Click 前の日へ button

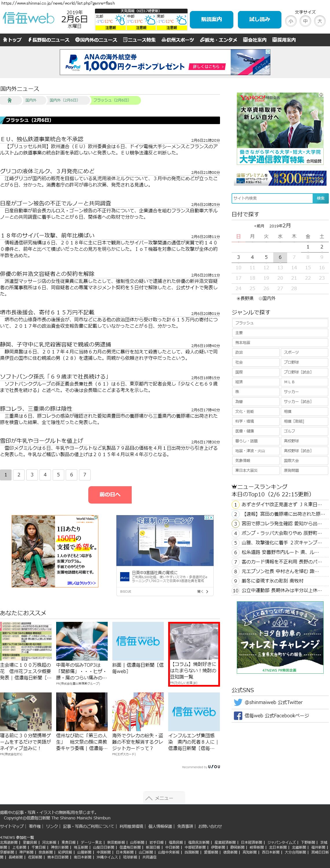(110, 495)
